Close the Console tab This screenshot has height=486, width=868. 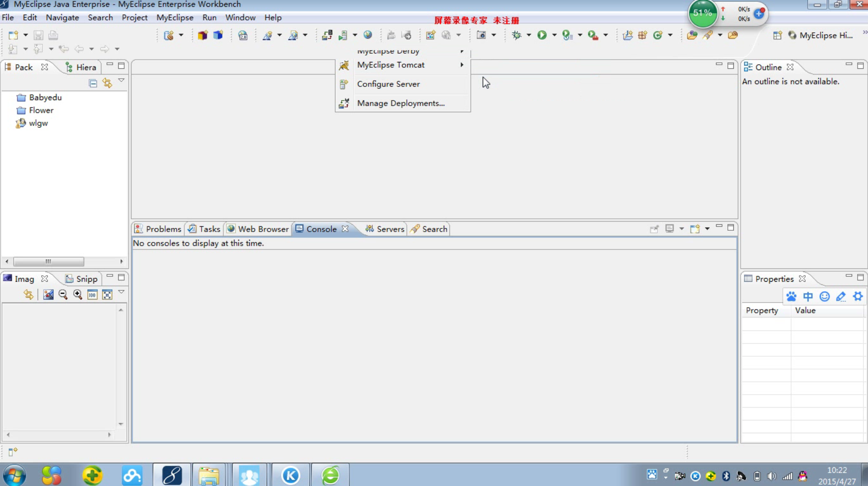click(x=345, y=229)
